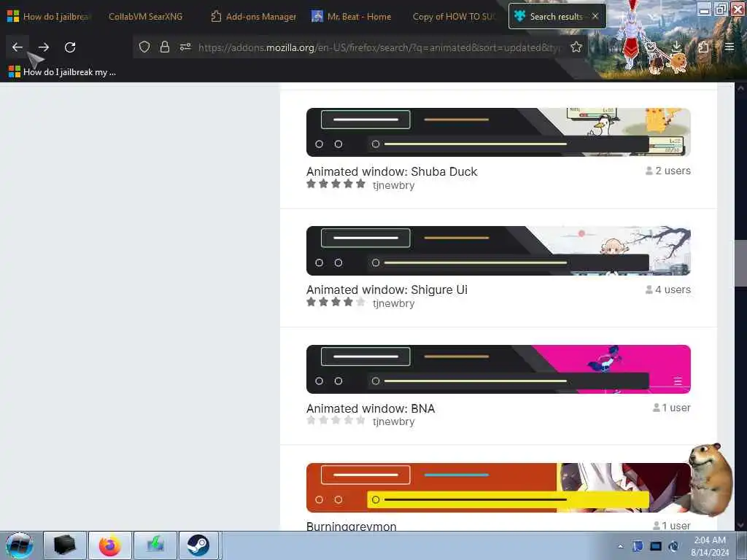Open the network monitor tray icon
Screen dimensions: 747x560
tap(656, 546)
